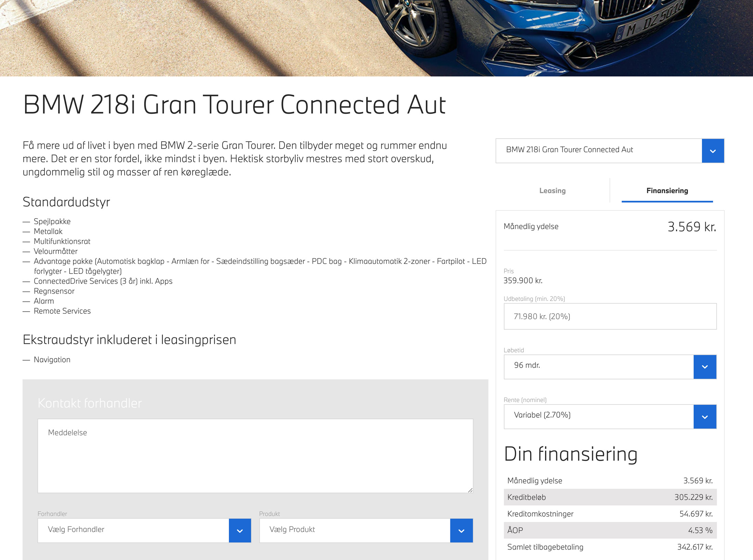The width and height of the screenshot is (753, 560).
Task: Click the Kreditbeløb row 305.229 kr.
Action: click(610, 497)
